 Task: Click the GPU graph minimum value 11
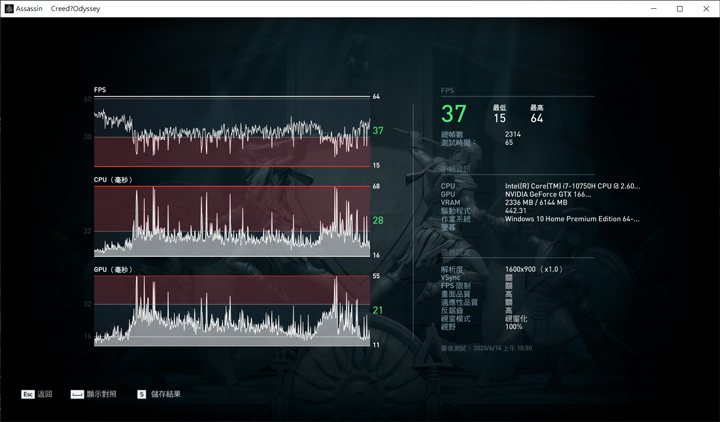click(376, 345)
